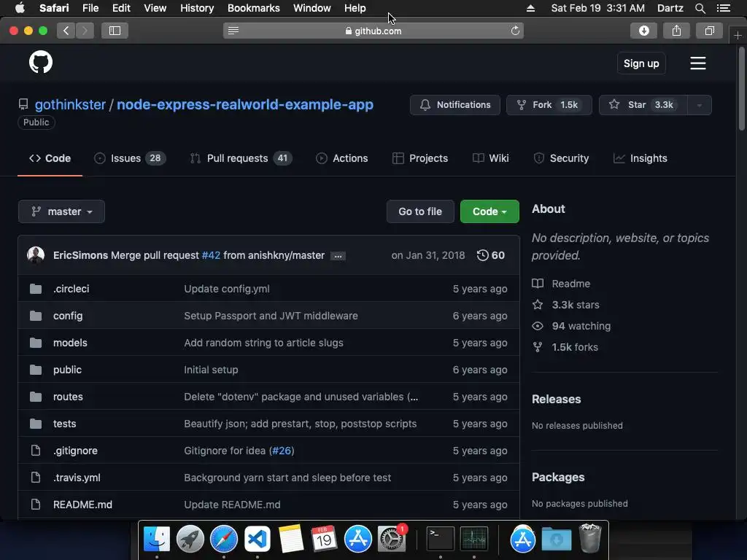Open the Safari History menu
Image resolution: width=747 pixels, height=560 pixels.
[x=197, y=8]
